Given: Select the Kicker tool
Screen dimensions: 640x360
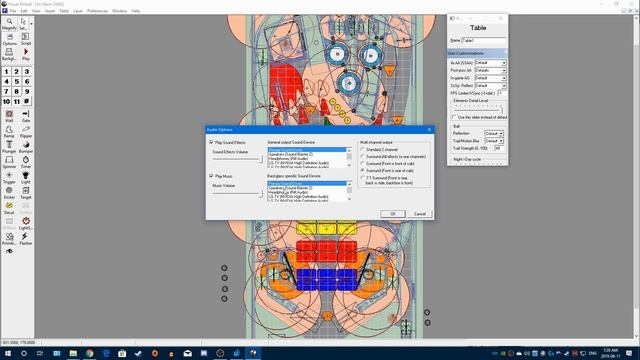Looking at the screenshot, I should click(x=9, y=193).
